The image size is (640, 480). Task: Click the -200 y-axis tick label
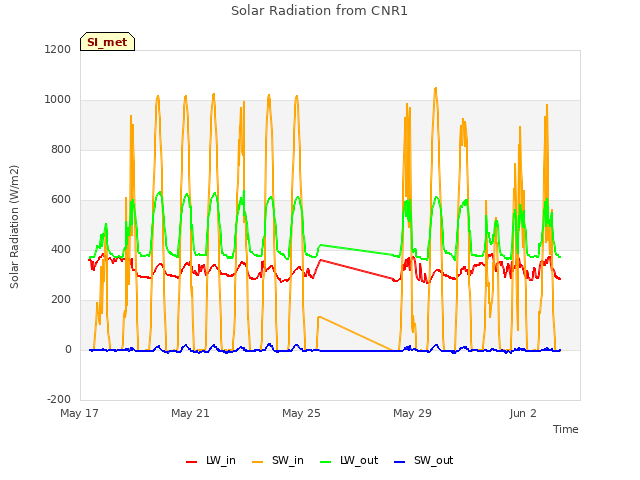(59, 399)
